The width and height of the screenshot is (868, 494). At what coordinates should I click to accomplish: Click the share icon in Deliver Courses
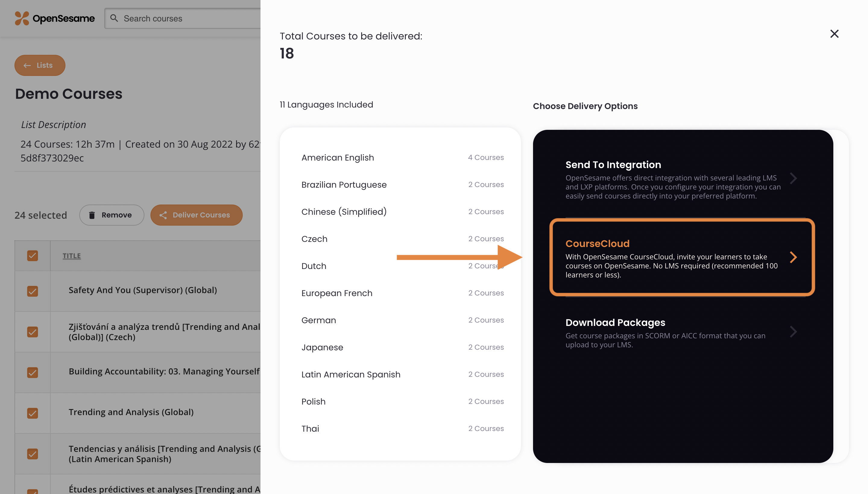tap(163, 215)
